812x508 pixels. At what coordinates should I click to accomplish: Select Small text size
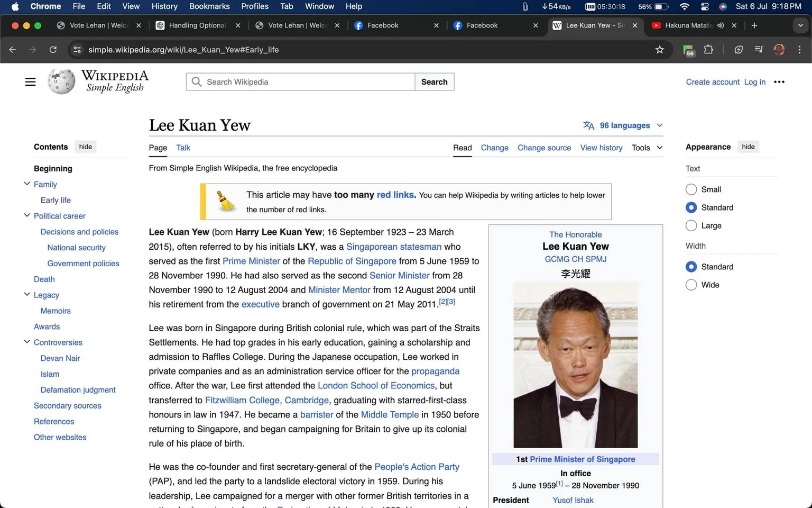coord(691,189)
